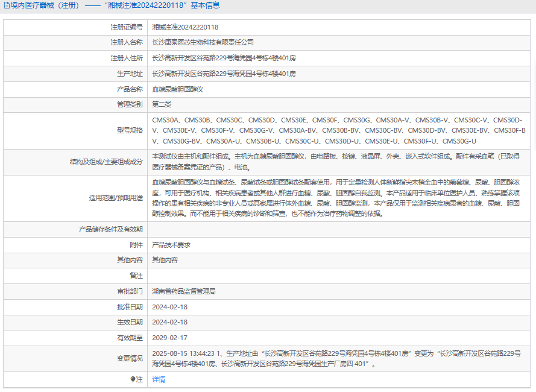
Task: Click the document icon beside the page title
Action: click(6, 5)
